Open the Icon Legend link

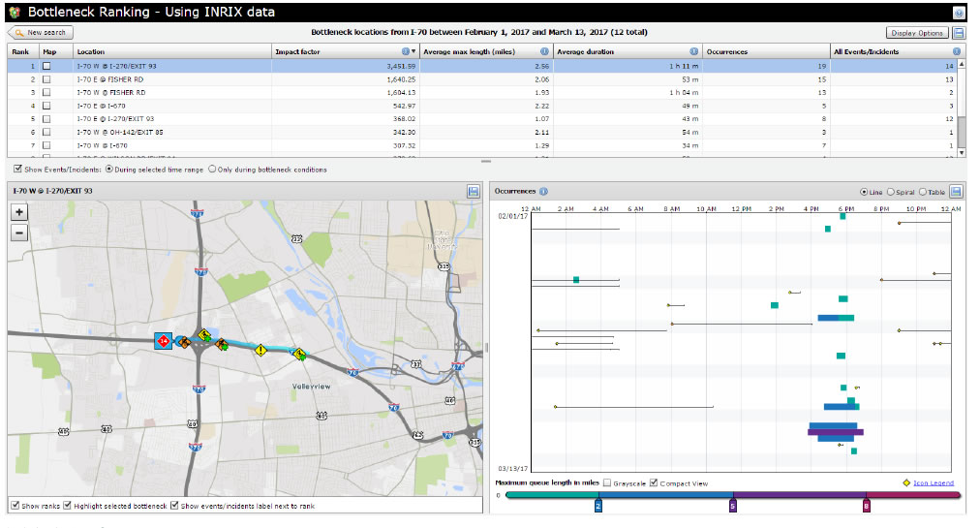pos(933,482)
